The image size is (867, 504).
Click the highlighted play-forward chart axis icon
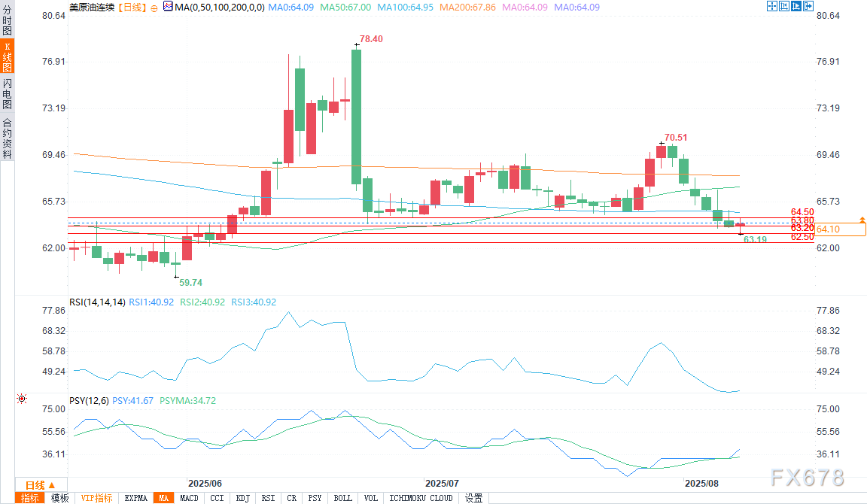tap(796, 6)
